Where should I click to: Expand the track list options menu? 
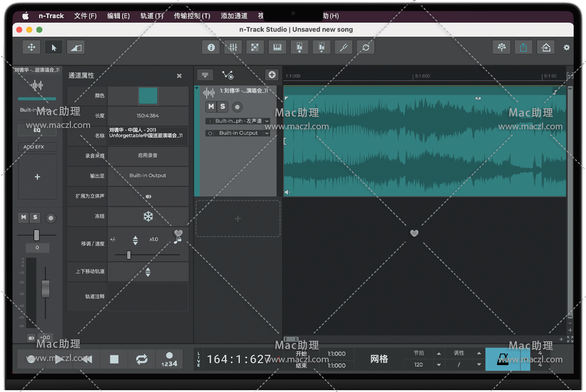205,75
